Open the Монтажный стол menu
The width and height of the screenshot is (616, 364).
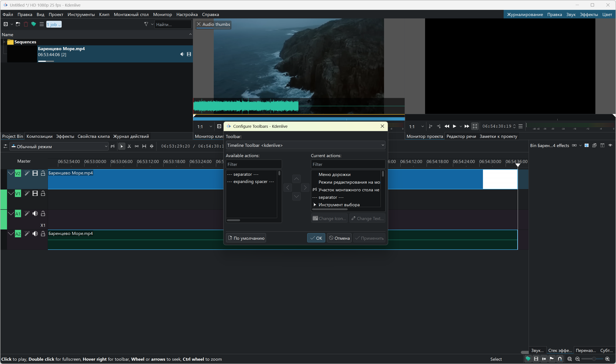pyautogui.click(x=131, y=14)
